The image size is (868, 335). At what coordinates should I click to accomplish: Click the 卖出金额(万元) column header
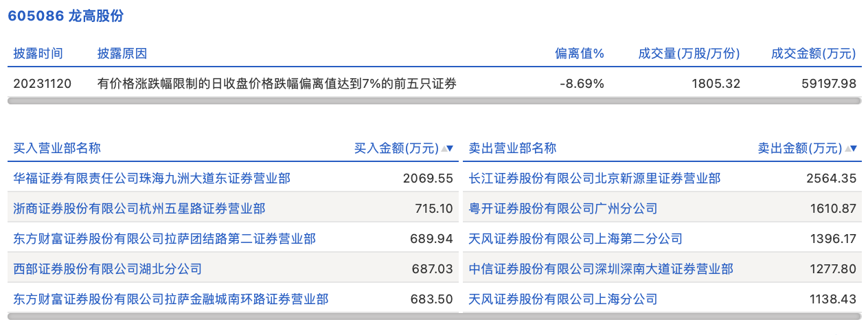point(799,148)
